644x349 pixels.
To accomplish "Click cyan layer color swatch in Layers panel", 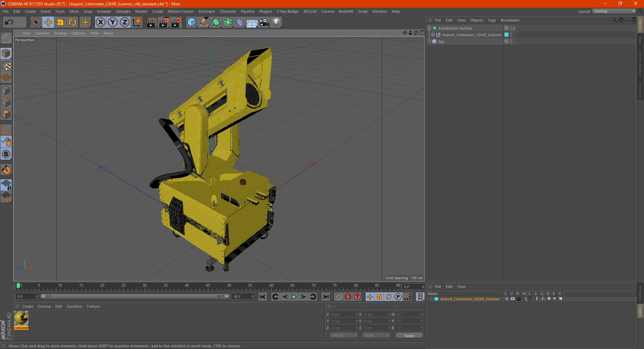I will (x=436, y=299).
